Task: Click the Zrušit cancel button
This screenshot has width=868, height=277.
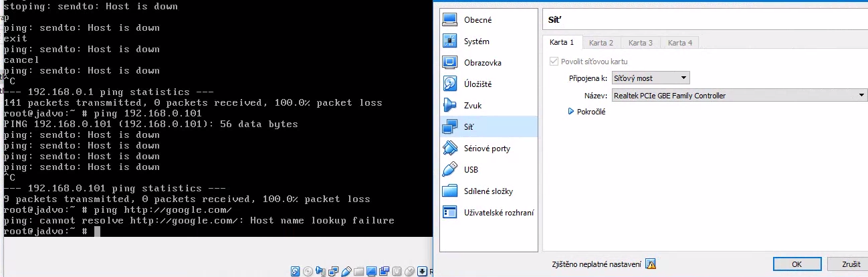Action: pyautogui.click(x=847, y=264)
